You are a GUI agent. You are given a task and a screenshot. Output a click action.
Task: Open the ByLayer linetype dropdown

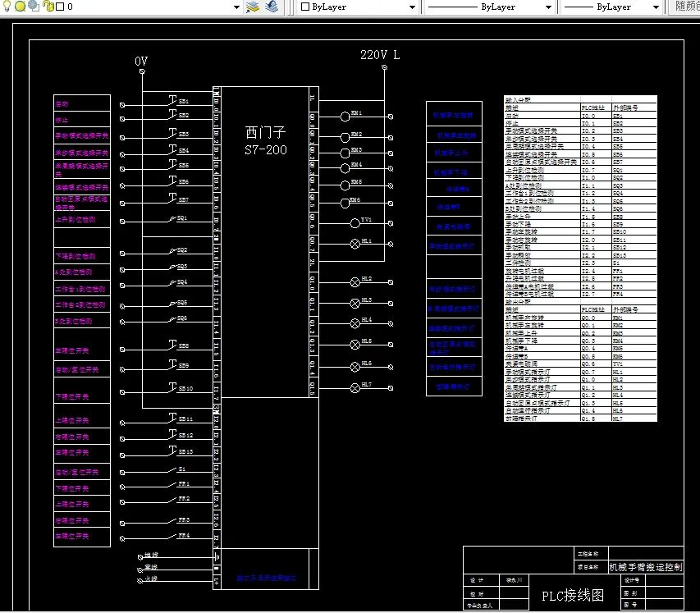549,7
